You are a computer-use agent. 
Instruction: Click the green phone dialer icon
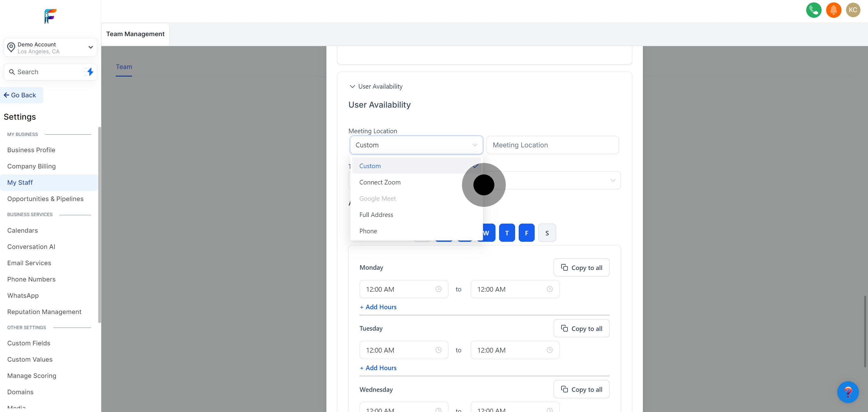813,10
